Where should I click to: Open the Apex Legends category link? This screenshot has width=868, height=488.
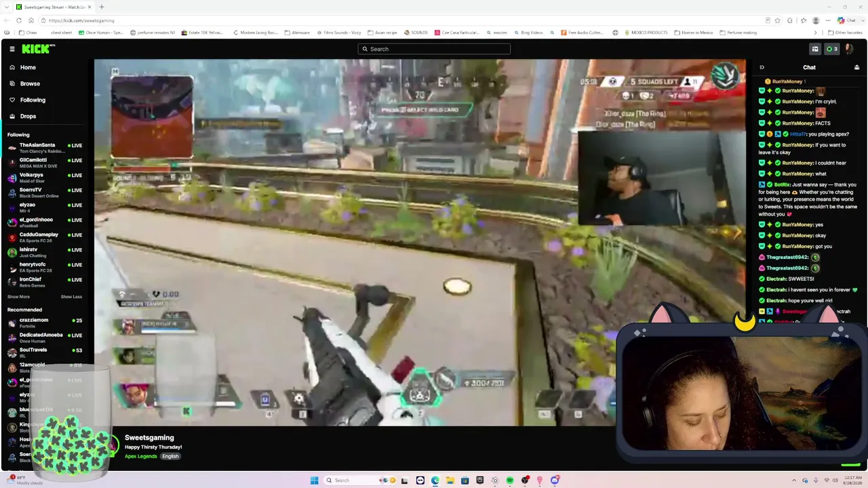(x=141, y=456)
